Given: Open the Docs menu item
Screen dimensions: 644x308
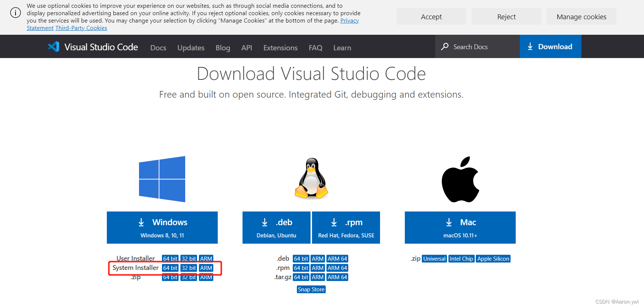Looking at the screenshot, I should (158, 48).
